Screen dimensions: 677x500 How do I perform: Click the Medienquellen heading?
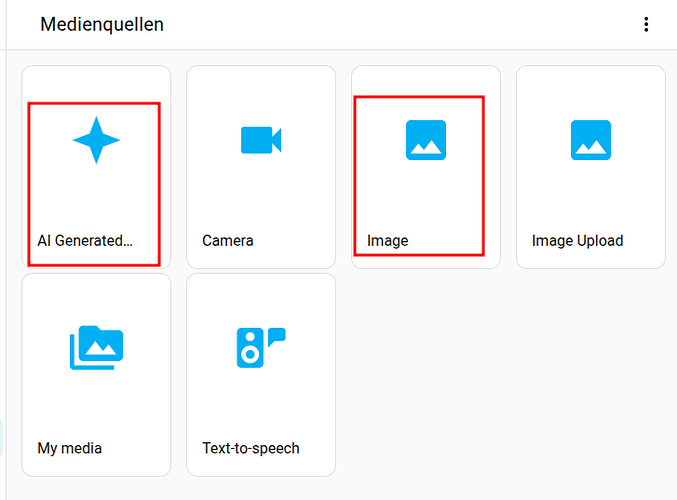(102, 24)
